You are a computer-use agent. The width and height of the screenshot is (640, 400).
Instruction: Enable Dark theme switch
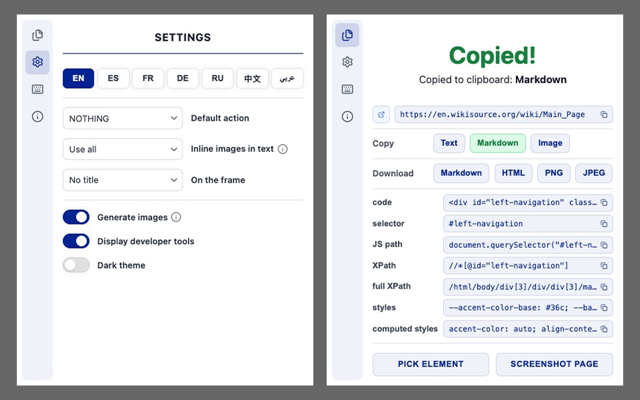click(x=76, y=265)
